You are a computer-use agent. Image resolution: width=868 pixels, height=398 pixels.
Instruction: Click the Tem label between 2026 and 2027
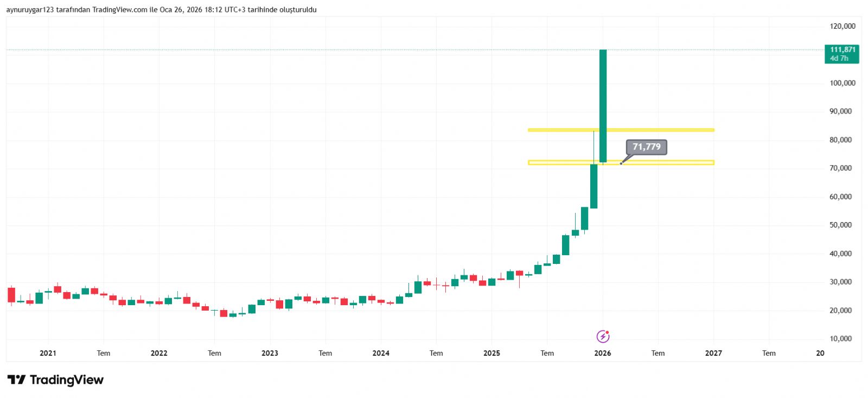click(x=658, y=353)
